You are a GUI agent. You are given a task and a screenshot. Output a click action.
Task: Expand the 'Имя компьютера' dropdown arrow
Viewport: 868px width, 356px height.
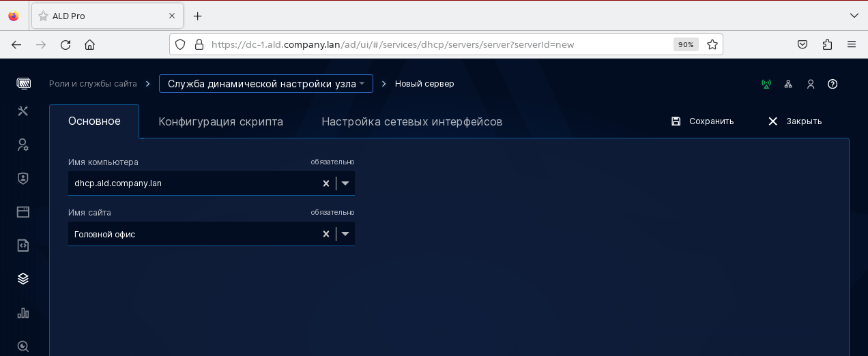(x=345, y=183)
